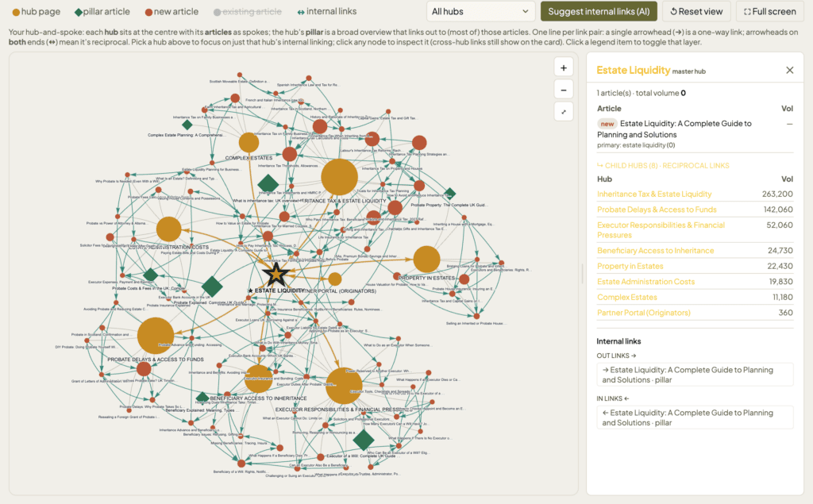Select the Beneficiary of a Will: Rights node
Screen dimensions: 813x504
[241, 464]
